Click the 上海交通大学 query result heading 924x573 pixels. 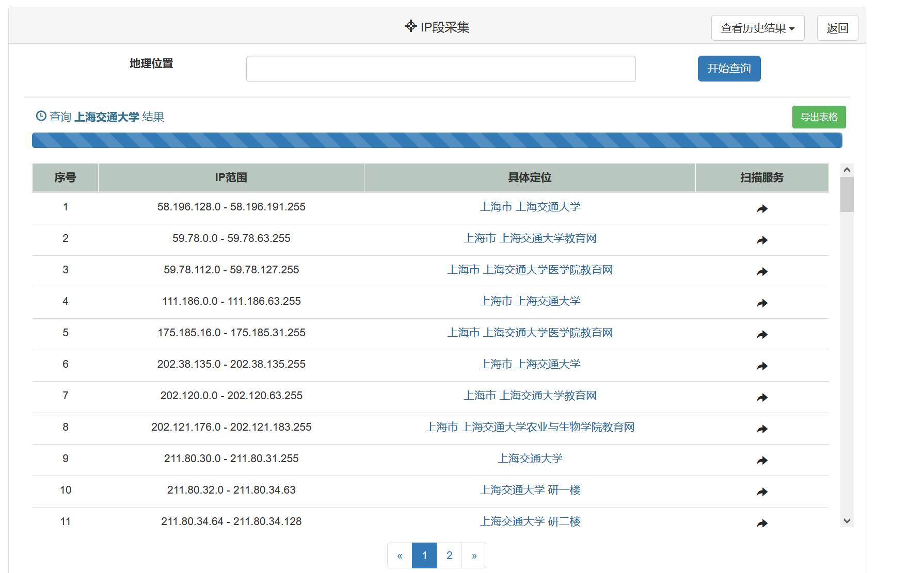point(107,117)
